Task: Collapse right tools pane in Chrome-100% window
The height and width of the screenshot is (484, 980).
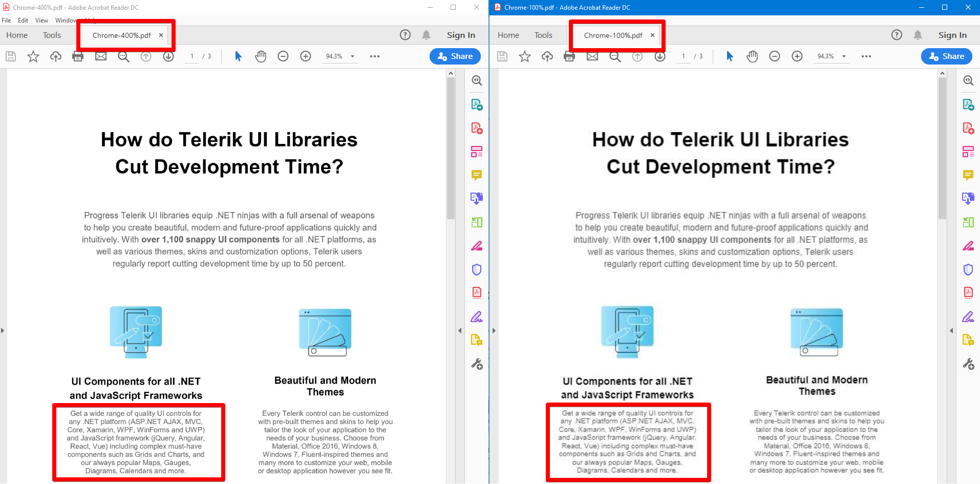Action: 951,331
